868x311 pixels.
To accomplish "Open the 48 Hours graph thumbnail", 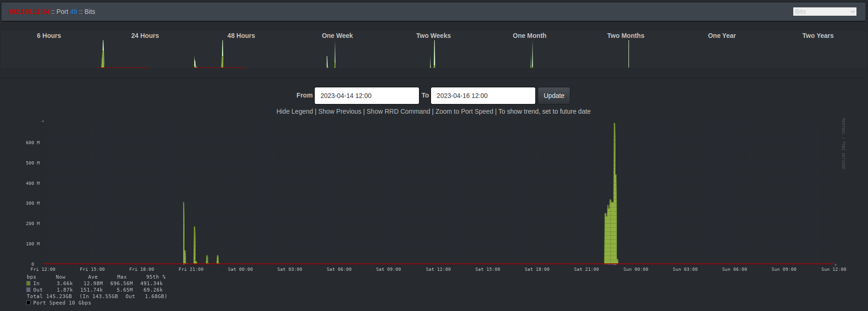I will [241, 51].
